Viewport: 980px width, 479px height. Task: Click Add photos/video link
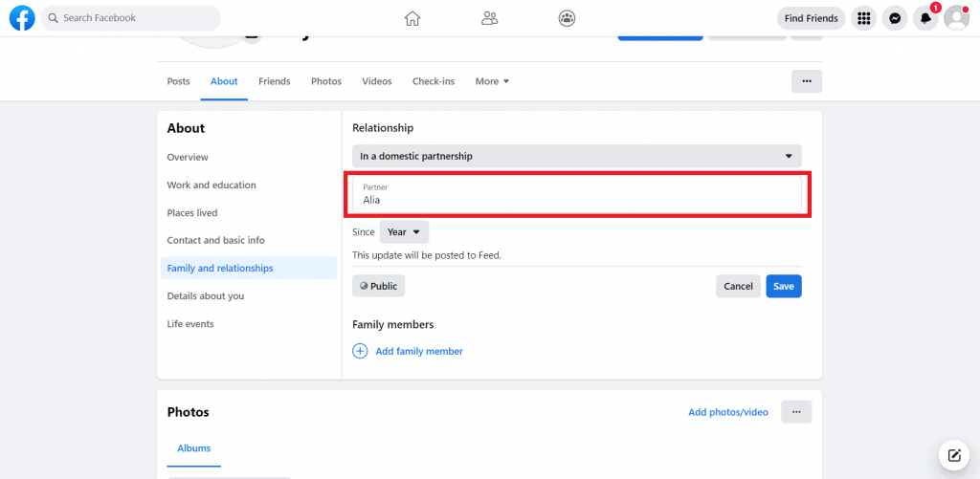pyautogui.click(x=728, y=412)
